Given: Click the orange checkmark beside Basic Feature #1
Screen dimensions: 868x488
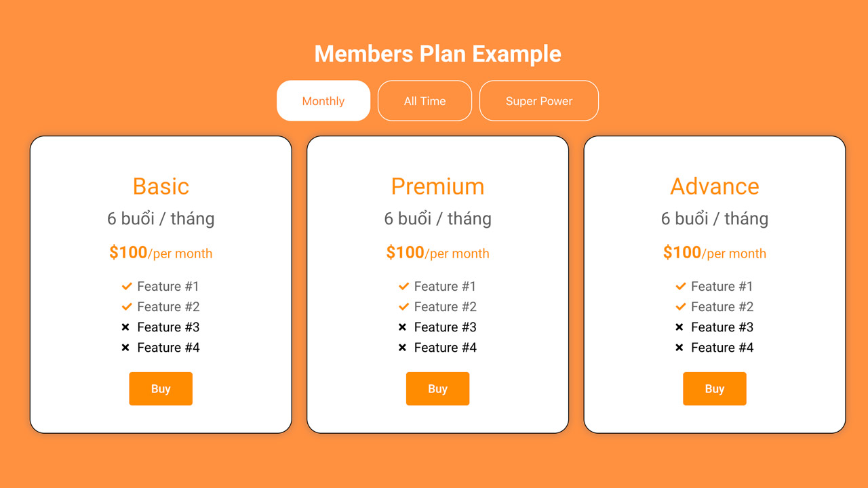Looking at the screenshot, I should click(127, 286).
